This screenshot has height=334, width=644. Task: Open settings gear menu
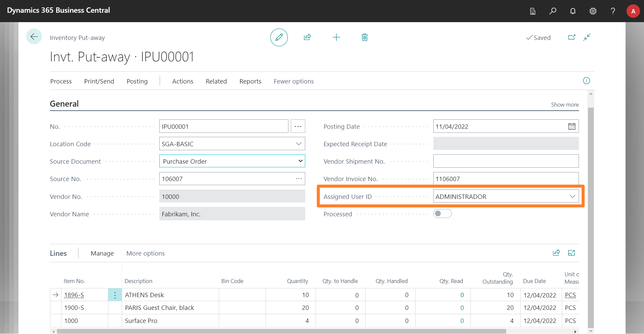593,11
